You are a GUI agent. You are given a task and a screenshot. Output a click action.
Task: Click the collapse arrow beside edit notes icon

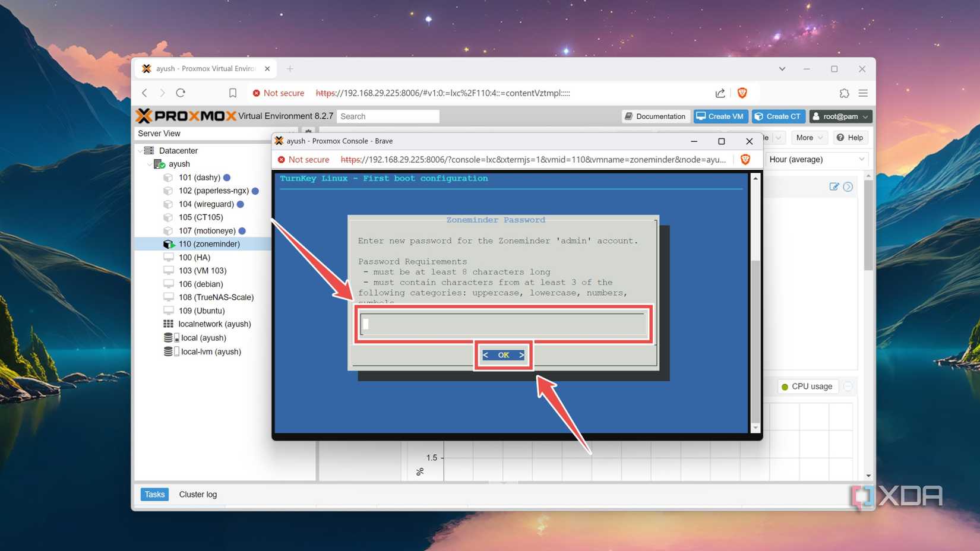848,186
